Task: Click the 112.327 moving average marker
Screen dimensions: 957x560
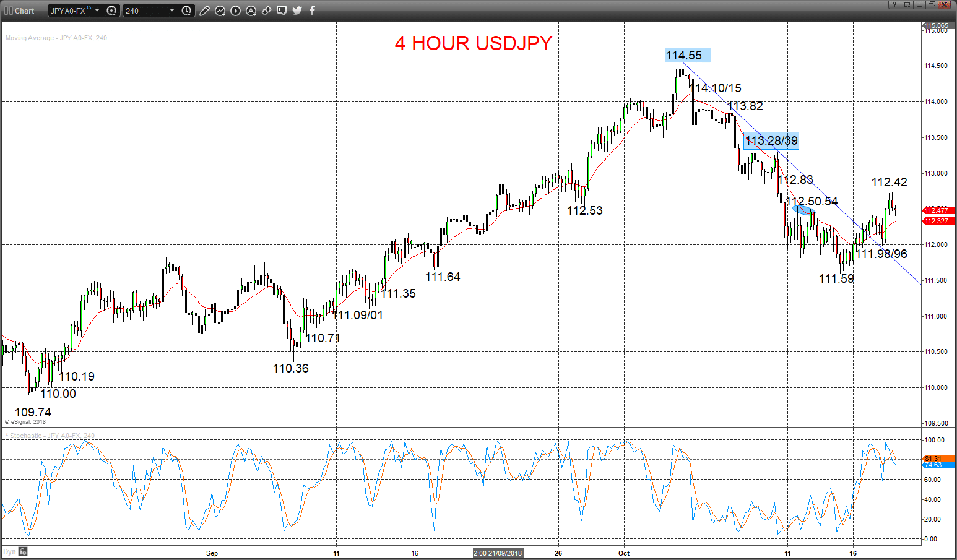Action: click(x=938, y=221)
